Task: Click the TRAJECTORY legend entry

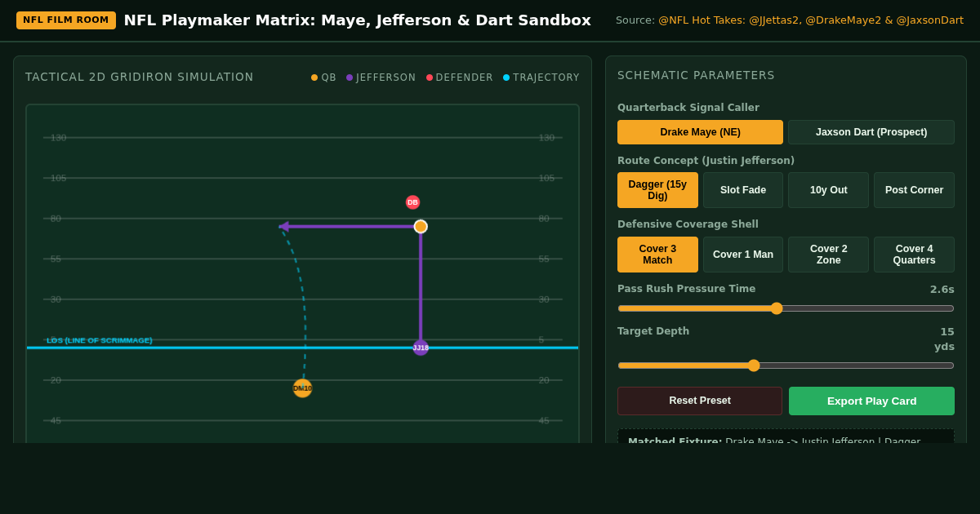Action: [x=541, y=78]
